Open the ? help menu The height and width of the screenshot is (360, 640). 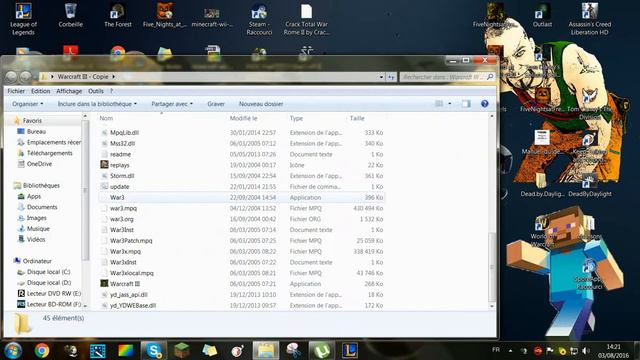(111, 91)
